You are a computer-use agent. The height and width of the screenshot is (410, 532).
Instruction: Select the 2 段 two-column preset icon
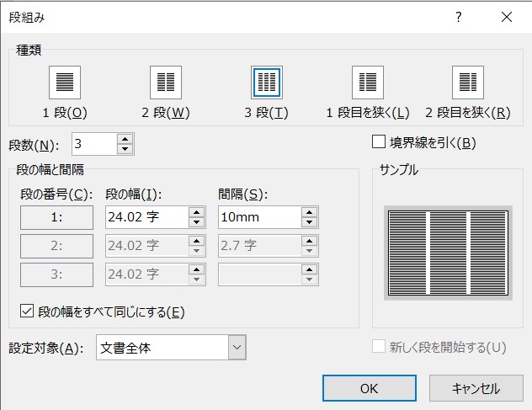166,83
